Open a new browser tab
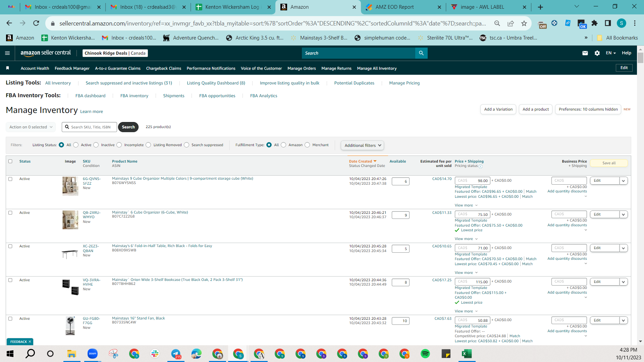The image size is (644, 362). [540, 7]
